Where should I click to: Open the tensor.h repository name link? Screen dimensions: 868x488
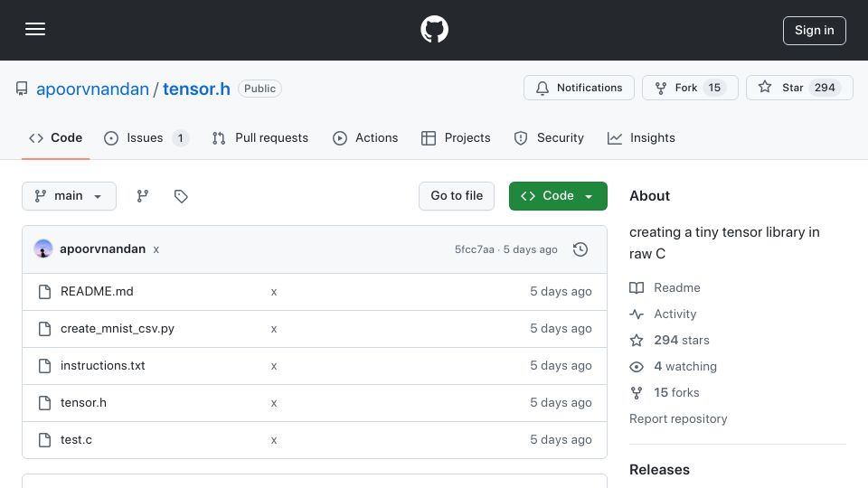pyautogui.click(x=196, y=89)
